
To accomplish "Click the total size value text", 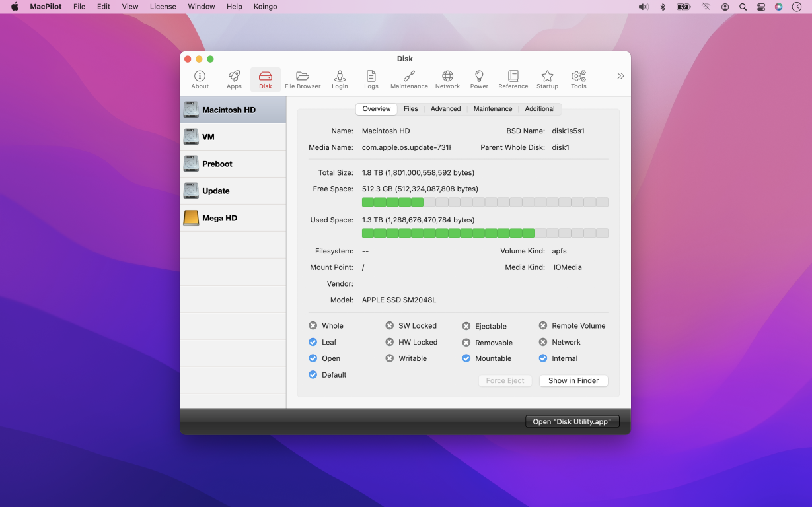I will (418, 173).
